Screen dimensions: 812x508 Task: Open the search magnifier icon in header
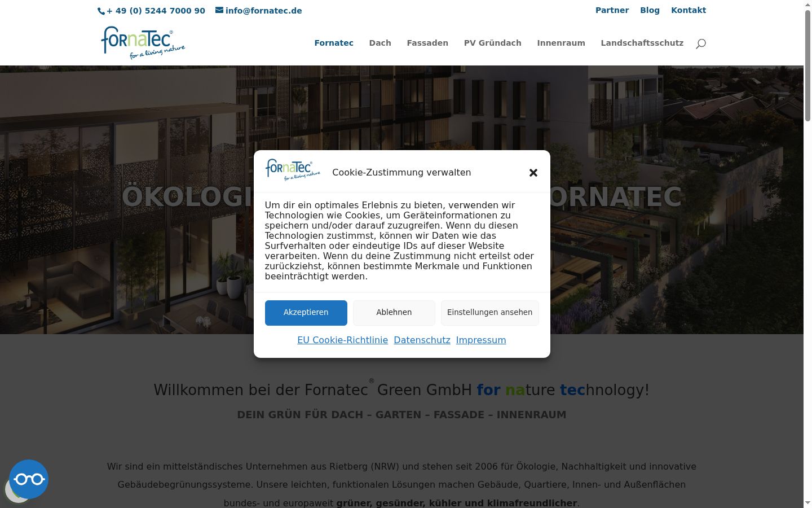[700, 43]
